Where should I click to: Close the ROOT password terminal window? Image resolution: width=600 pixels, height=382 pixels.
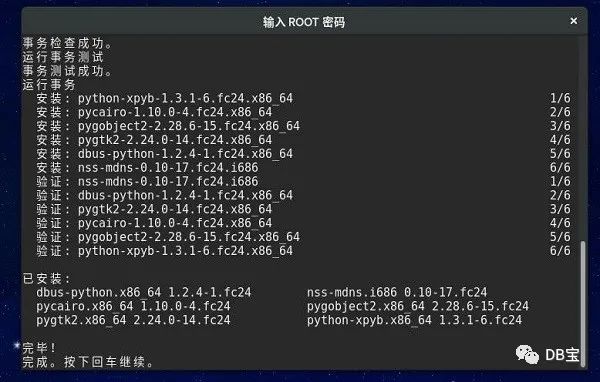pyautogui.click(x=573, y=21)
